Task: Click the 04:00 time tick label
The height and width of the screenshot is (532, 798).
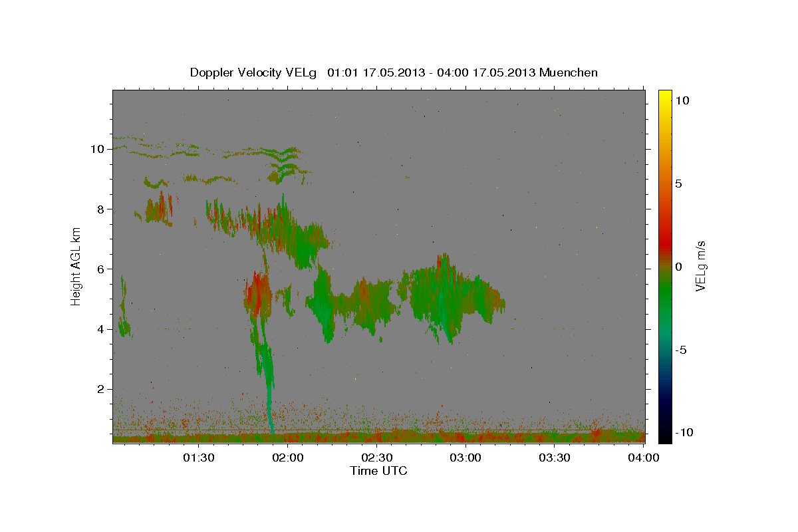Action: coord(643,458)
